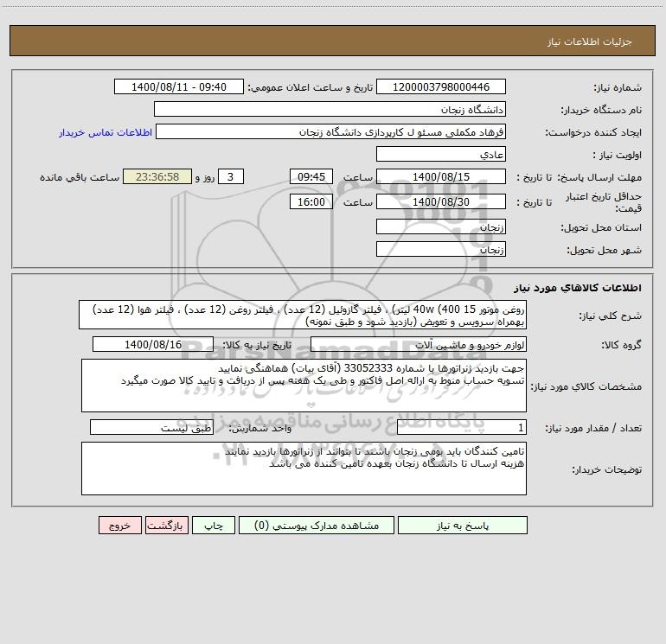Open 'اطلاعات تماس خریدار' link
The height and width of the screenshot is (644, 666).
pyautogui.click(x=106, y=132)
